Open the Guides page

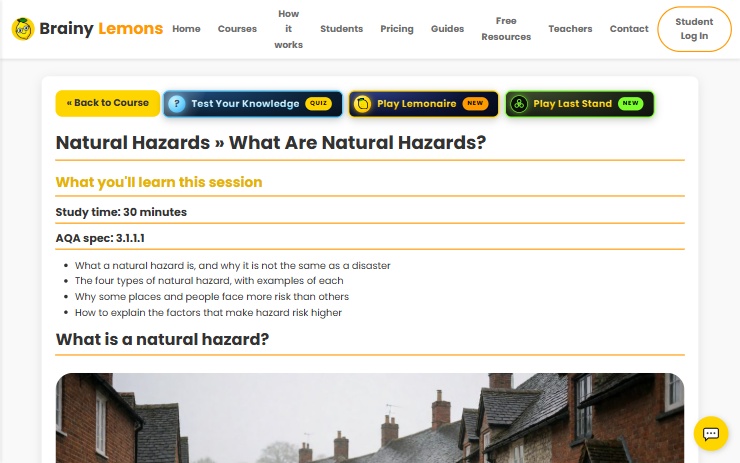click(447, 29)
